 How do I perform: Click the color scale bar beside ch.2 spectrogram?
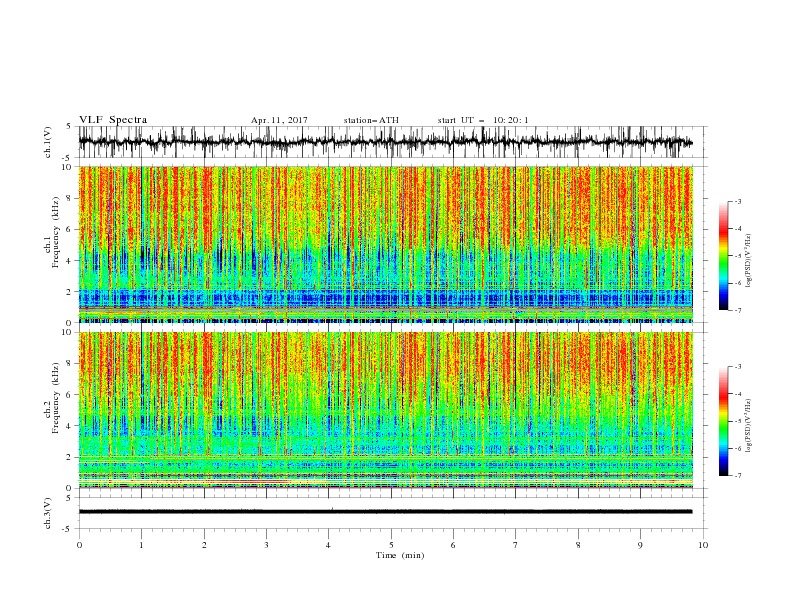pos(723,421)
